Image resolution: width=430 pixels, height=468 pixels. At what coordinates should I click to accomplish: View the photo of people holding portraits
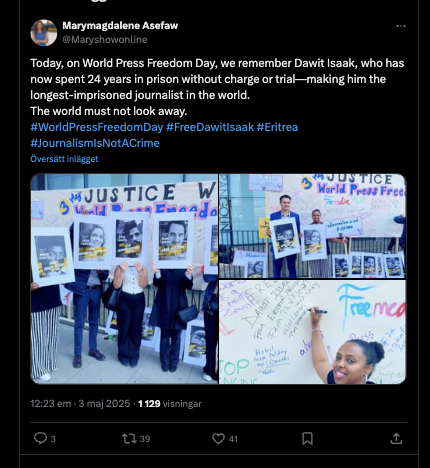tap(124, 279)
